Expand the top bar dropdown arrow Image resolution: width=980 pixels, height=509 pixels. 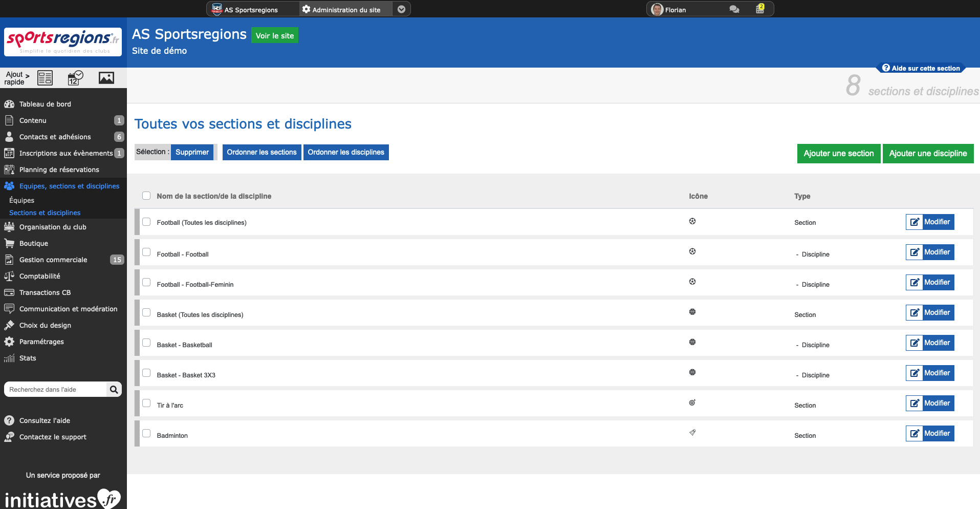(x=401, y=9)
